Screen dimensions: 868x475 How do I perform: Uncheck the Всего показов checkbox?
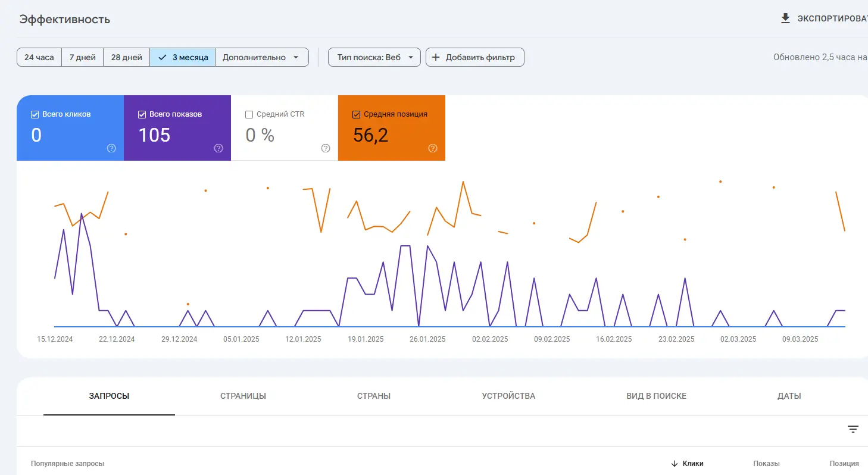[x=142, y=114]
